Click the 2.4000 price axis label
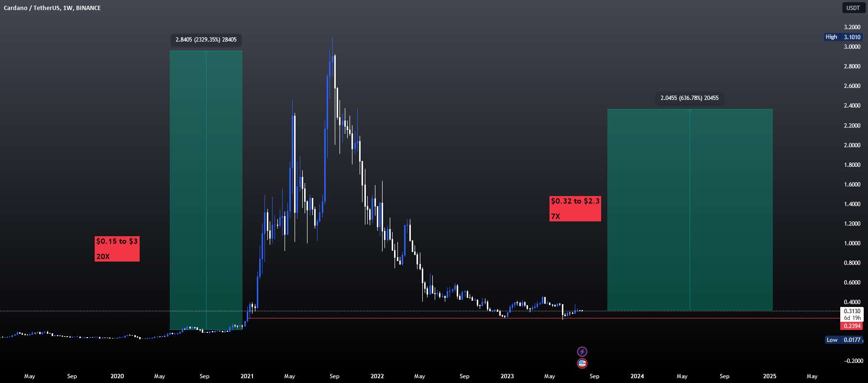 coord(852,106)
